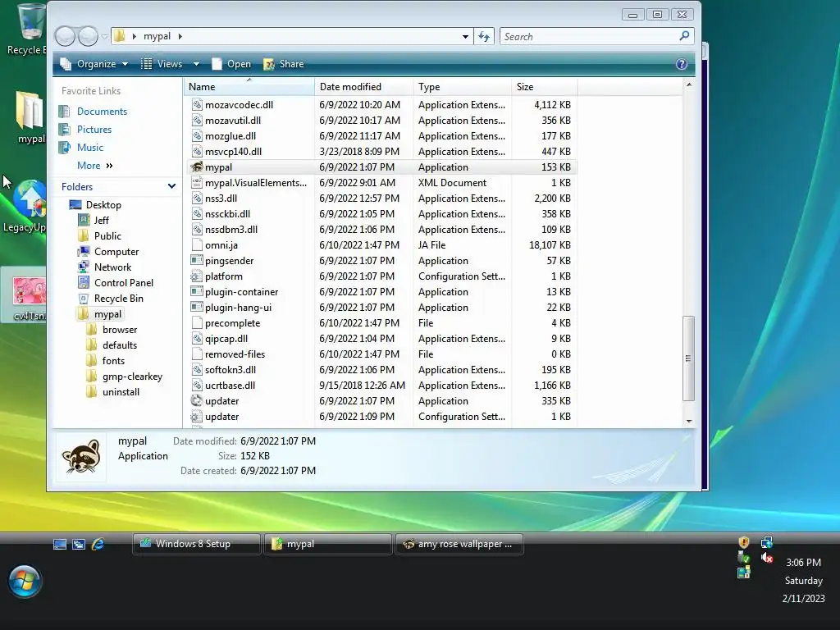Select Control Panel in folder tree

124,283
